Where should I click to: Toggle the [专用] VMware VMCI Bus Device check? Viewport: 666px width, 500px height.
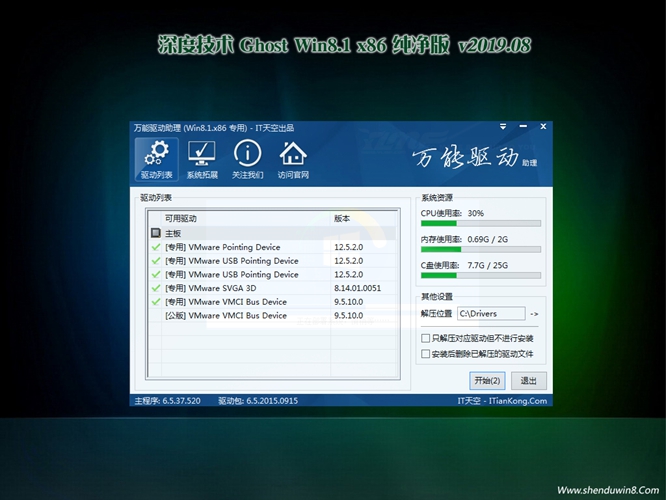coord(156,302)
